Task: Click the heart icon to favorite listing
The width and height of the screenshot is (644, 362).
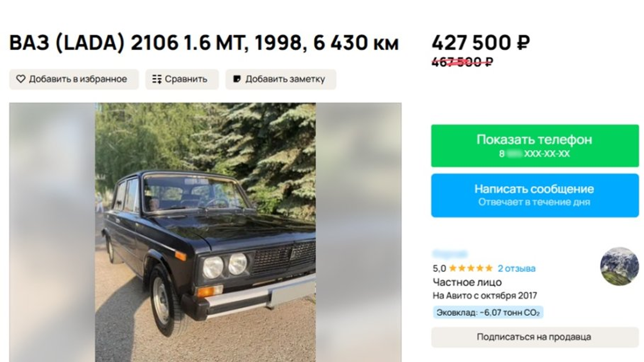Action: (21, 79)
